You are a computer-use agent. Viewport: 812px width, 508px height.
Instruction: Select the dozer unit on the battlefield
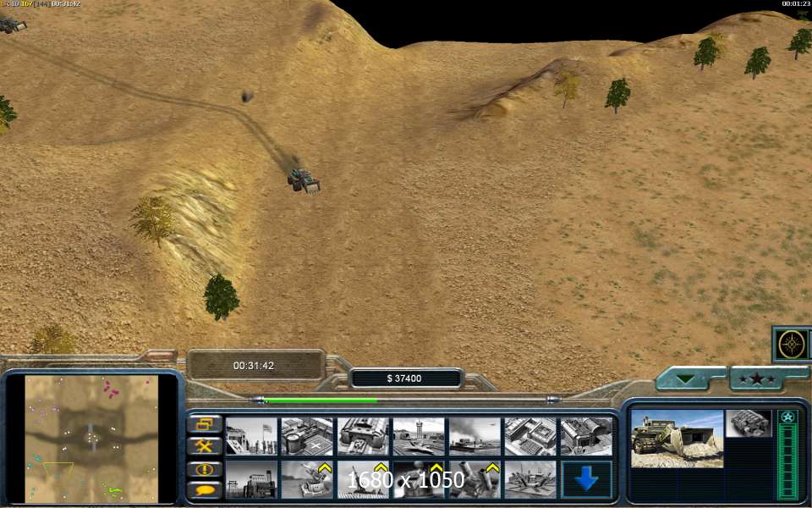point(304,181)
